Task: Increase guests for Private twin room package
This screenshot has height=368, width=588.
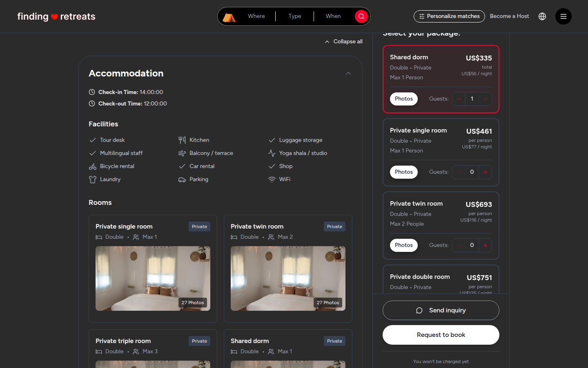Action: 486,245
